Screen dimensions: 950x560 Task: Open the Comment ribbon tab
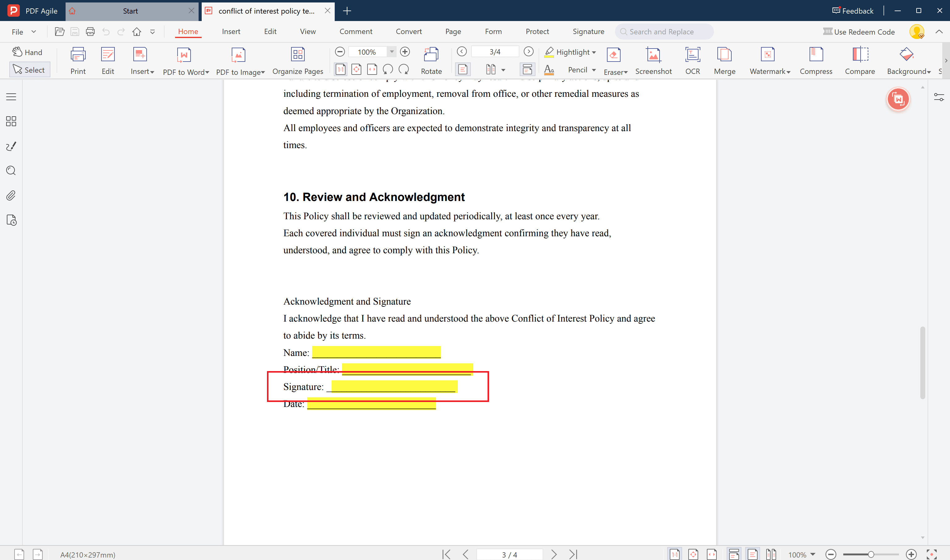(x=355, y=32)
